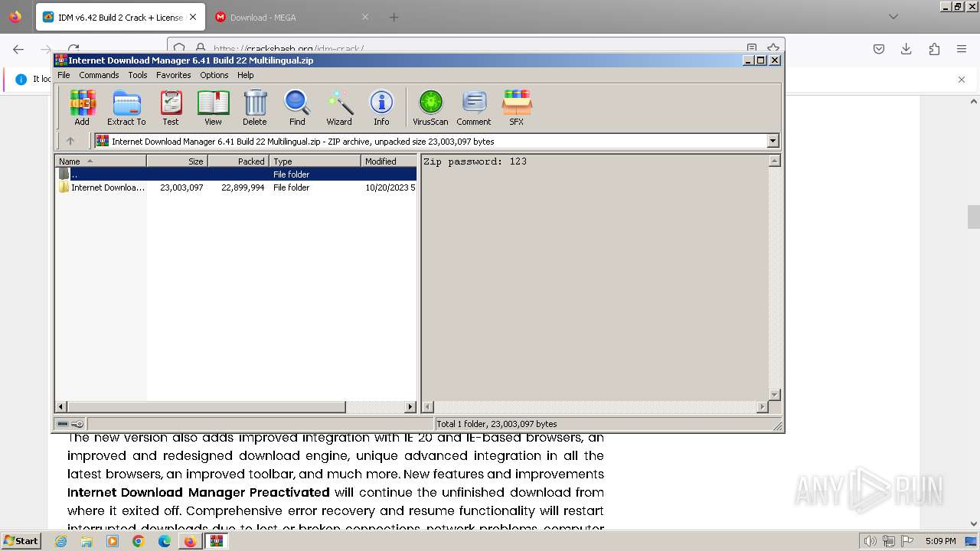Open the list all tabs dropdown

tap(893, 17)
